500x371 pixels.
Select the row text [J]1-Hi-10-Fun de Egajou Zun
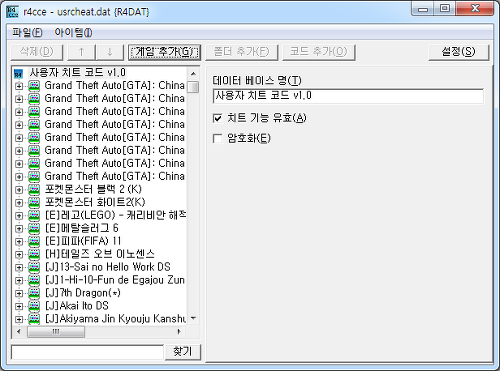[x=115, y=280]
